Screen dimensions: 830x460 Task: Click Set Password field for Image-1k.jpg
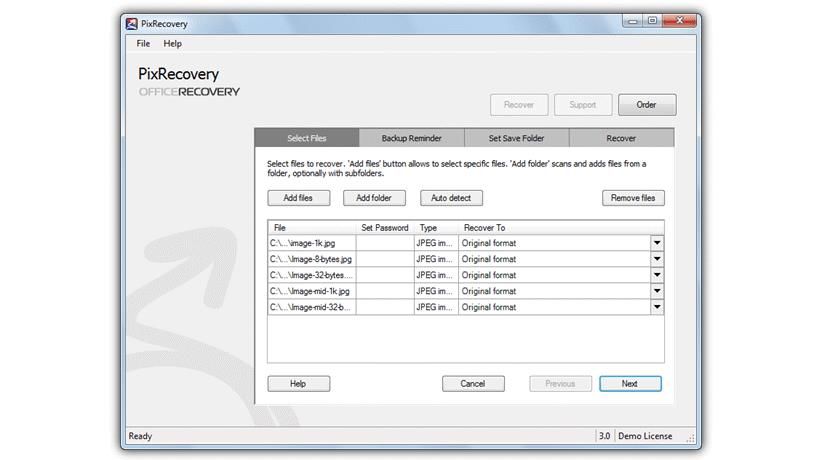click(x=384, y=243)
